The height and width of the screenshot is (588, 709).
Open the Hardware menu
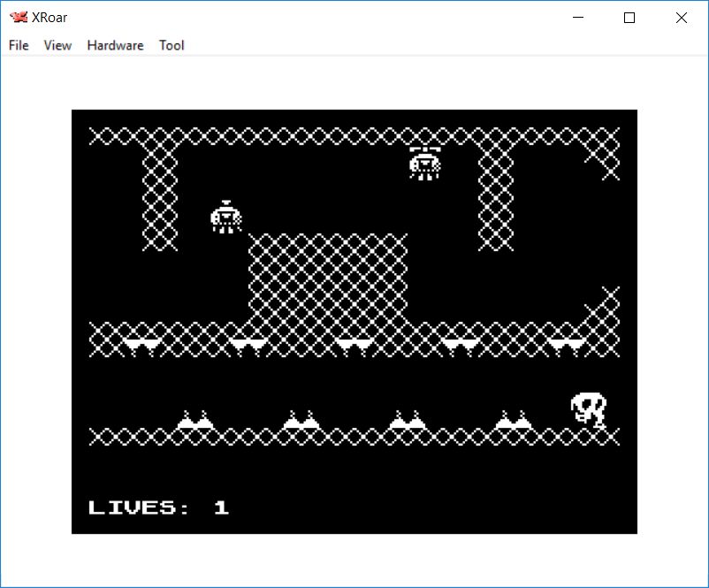115,45
